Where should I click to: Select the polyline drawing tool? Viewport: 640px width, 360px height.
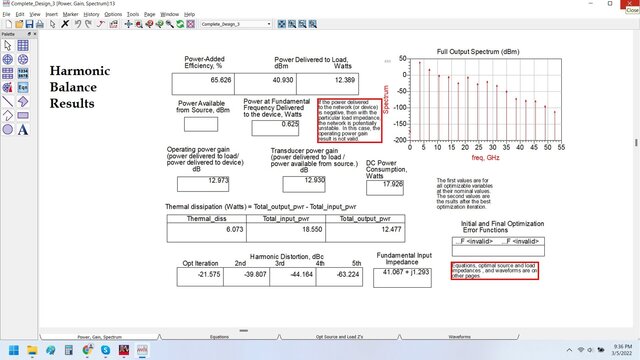[x=7, y=116]
